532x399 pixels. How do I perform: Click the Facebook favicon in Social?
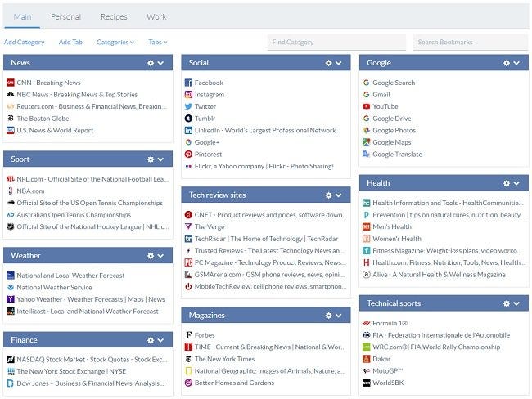click(188, 83)
